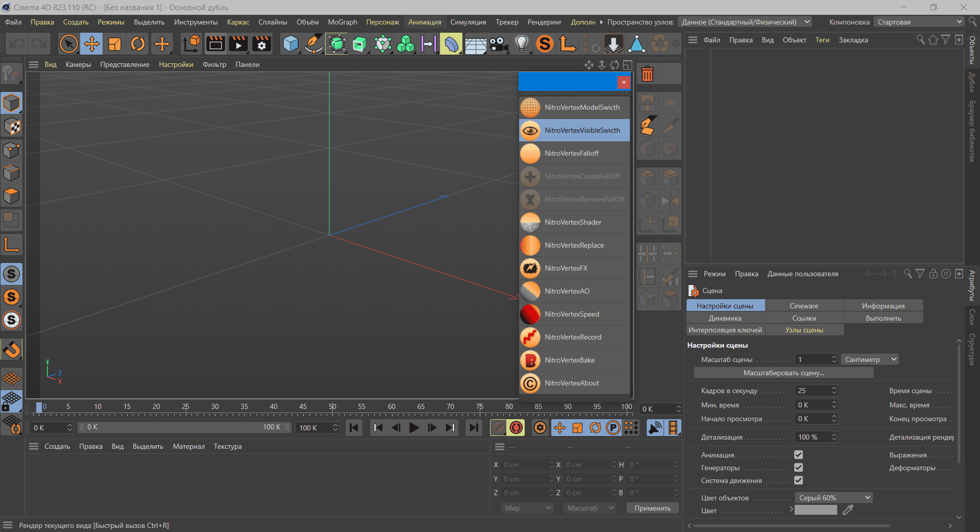Close the Nitro palette with red X
The height and width of the screenshot is (532, 980).
click(x=623, y=82)
